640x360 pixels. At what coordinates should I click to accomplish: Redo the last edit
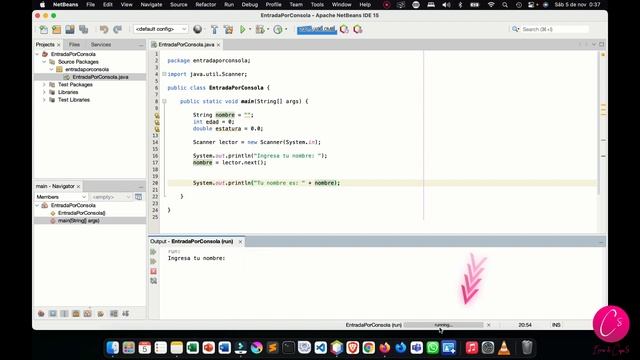118,29
